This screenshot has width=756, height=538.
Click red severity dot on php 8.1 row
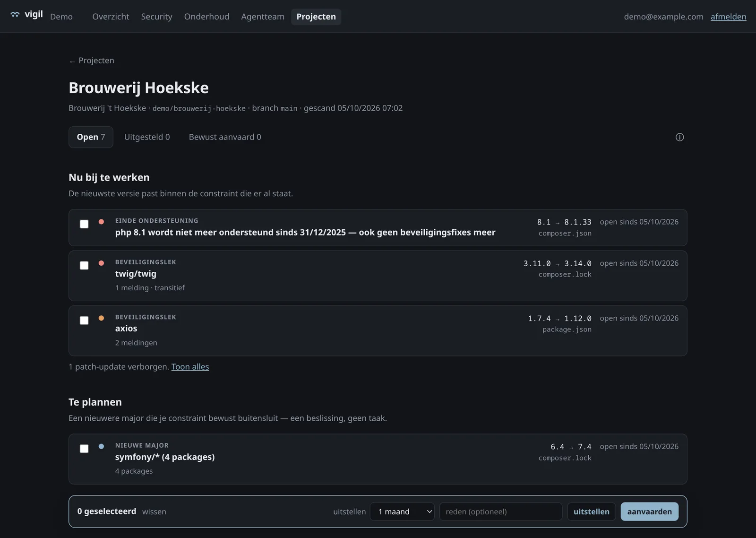click(x=101, y=222)
